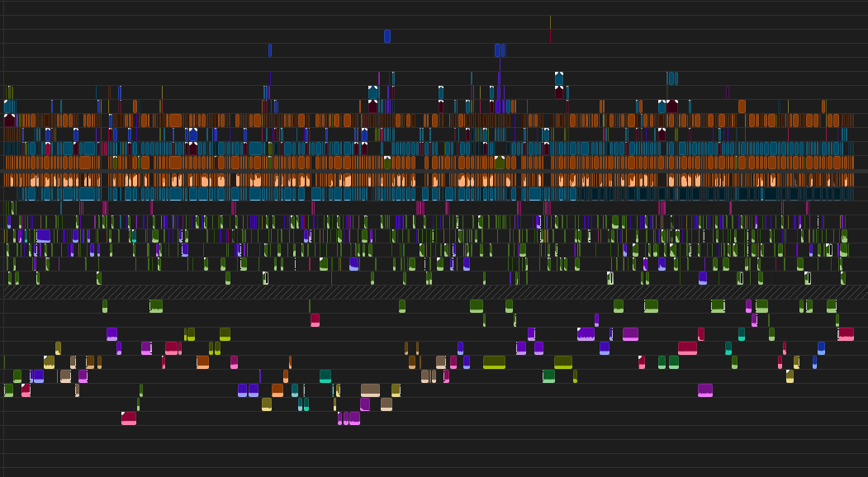This screenshot has width=868, height=477.
Task: Select the widest dark teal block in lower tracks
Action: coord(325,376)
